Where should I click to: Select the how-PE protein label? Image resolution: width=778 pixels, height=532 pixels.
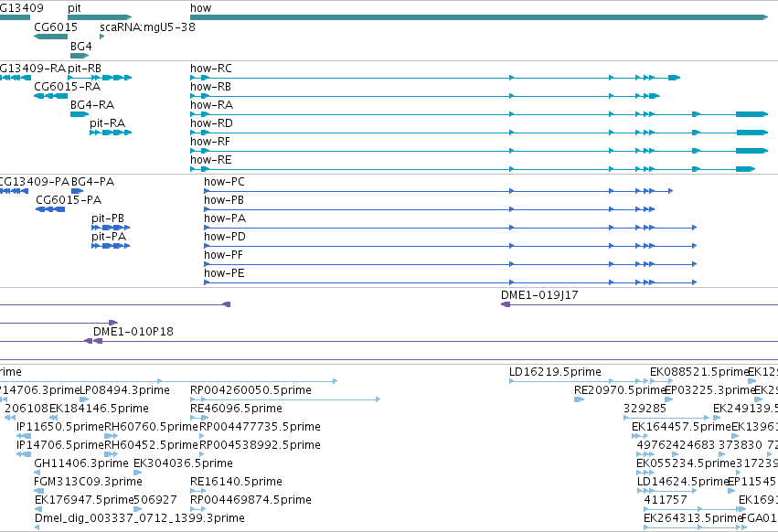coord(224,274)
